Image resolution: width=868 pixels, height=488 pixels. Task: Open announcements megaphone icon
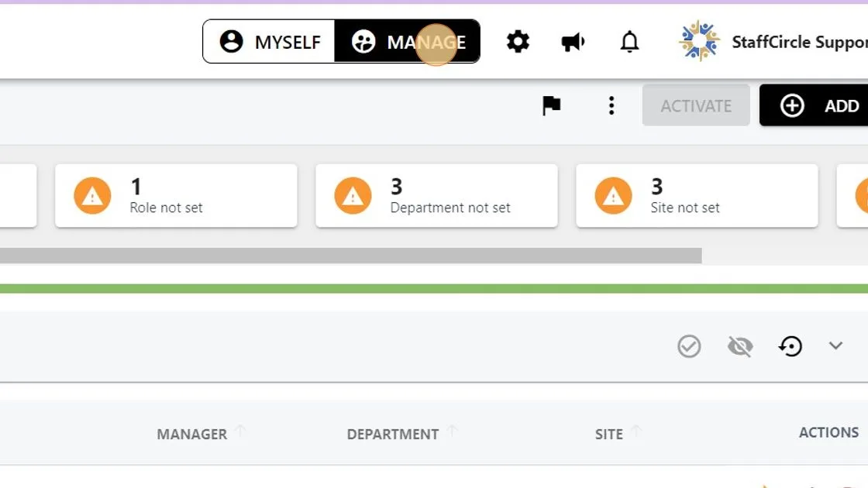(573, 42)
